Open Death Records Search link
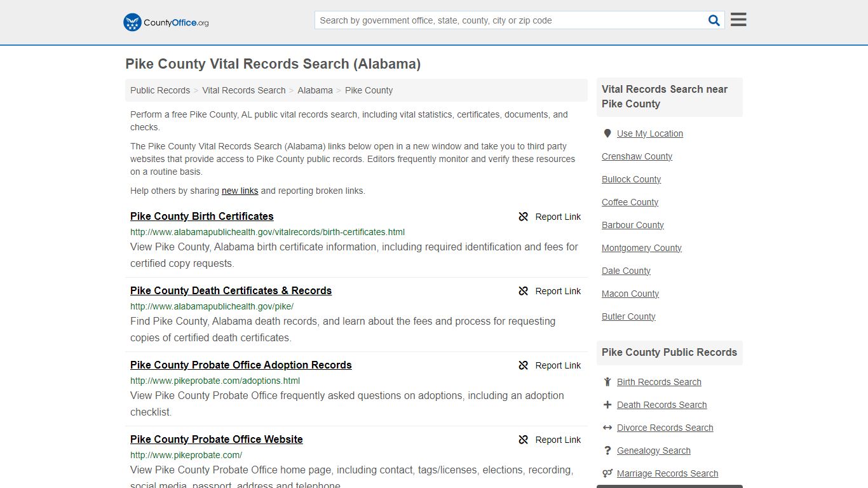 click(661, 405)
